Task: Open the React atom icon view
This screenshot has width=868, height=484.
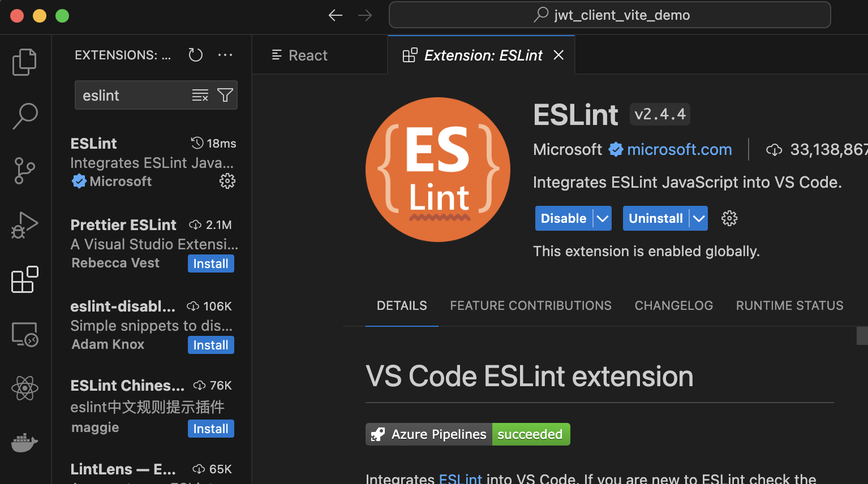Action: point(24,388)
